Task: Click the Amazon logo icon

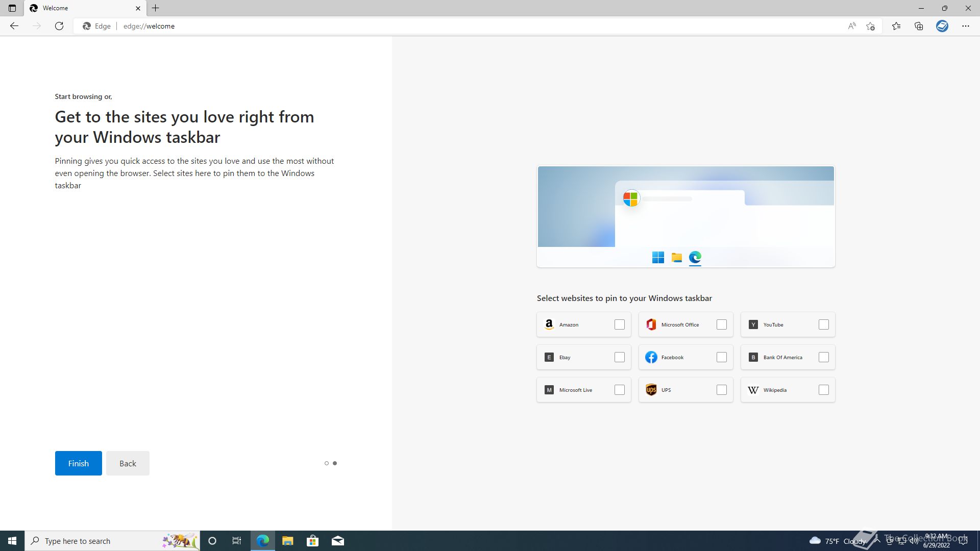Action: 549,324
